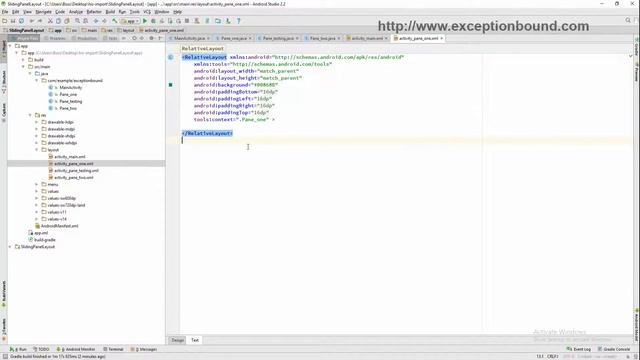Select AndroidManifest.xml in tree
This screenshot has height=360, width=640.
tap(59, 226)
